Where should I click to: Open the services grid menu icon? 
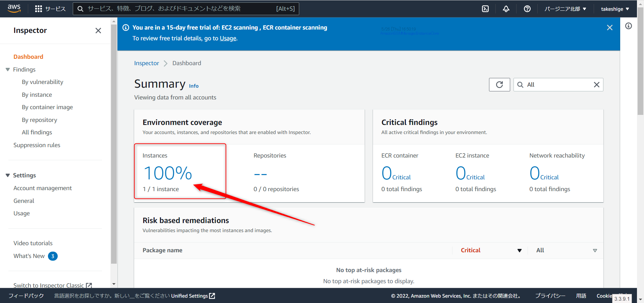(x=38, y=9)
